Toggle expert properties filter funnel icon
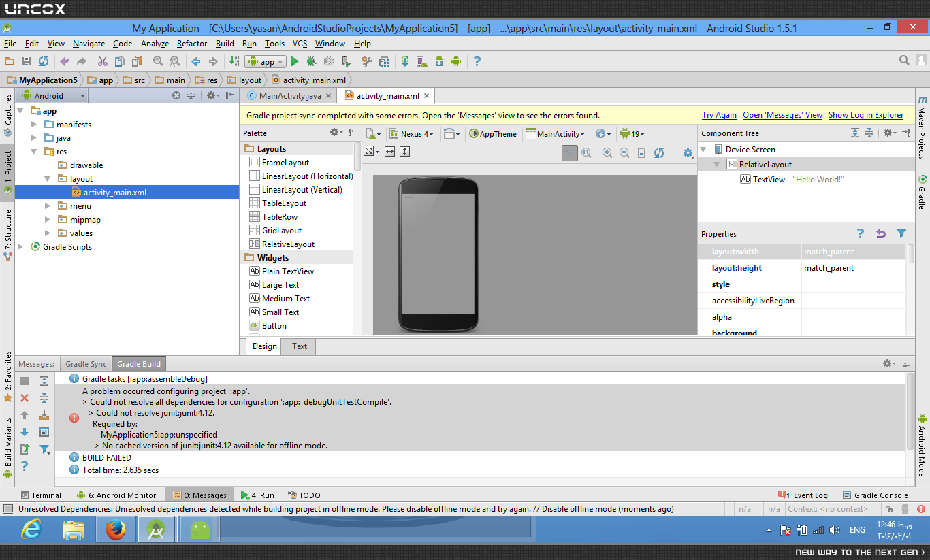 901,233
